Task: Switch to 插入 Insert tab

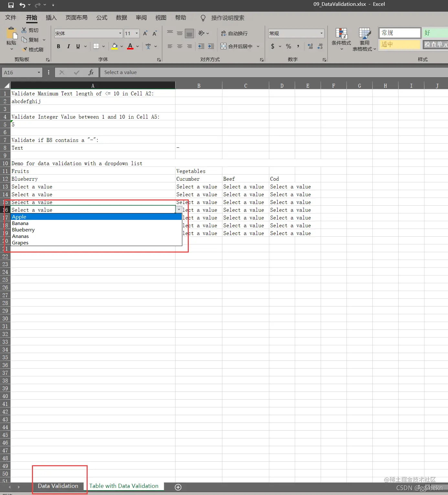Action: click(51, 17)
